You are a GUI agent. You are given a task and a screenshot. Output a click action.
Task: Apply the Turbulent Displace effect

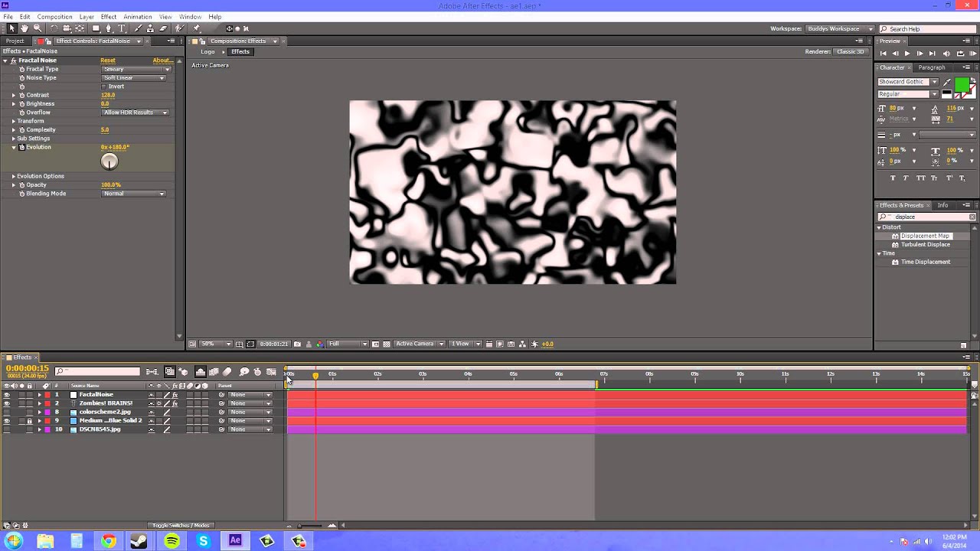point(925,245)
